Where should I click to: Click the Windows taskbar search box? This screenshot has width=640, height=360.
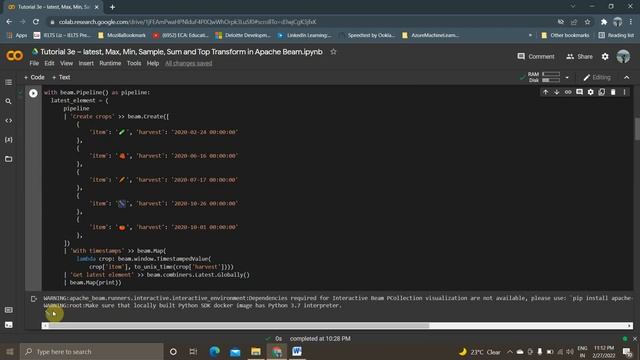point(91,351)
